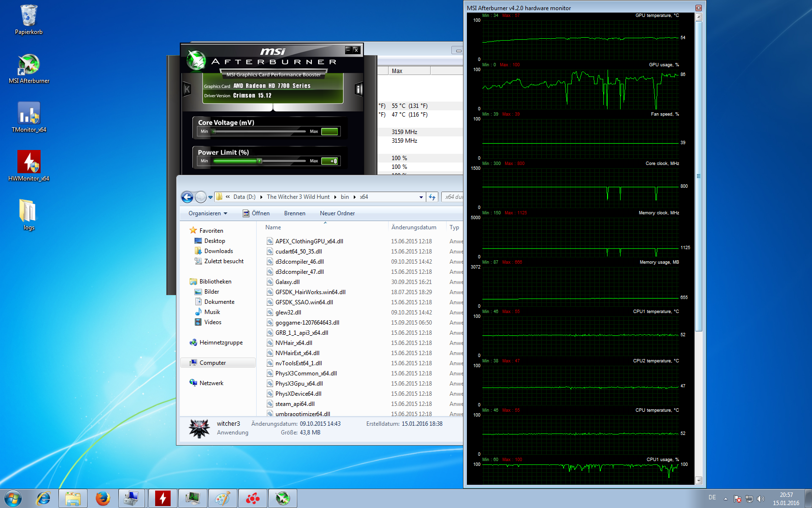Sort files by Änderungsdatum column
The image size is (812, 508).
click(417, 227)
